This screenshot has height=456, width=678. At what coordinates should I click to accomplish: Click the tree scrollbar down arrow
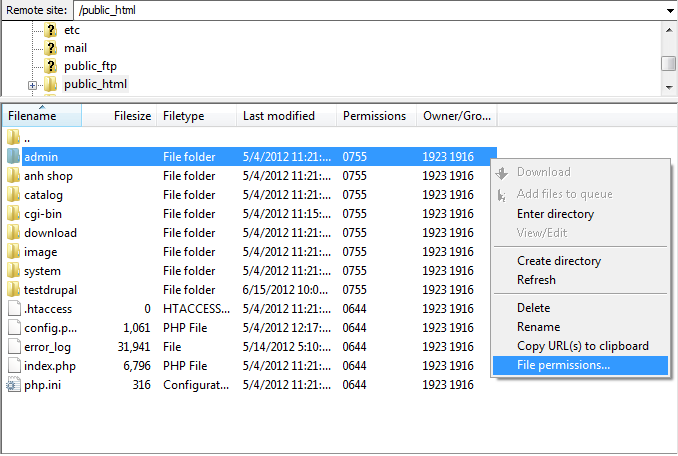(x=669, y=88)
